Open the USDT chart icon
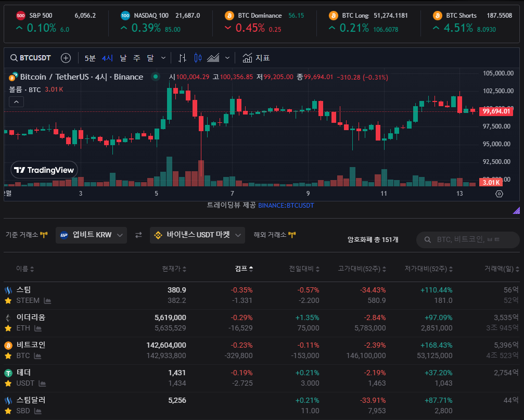The image size is (524, 420). point(42,384)
